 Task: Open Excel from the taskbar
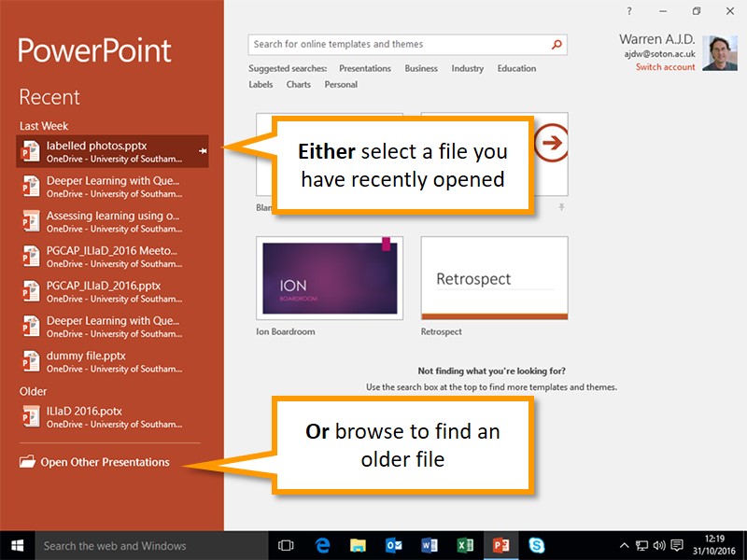[465, 545]
